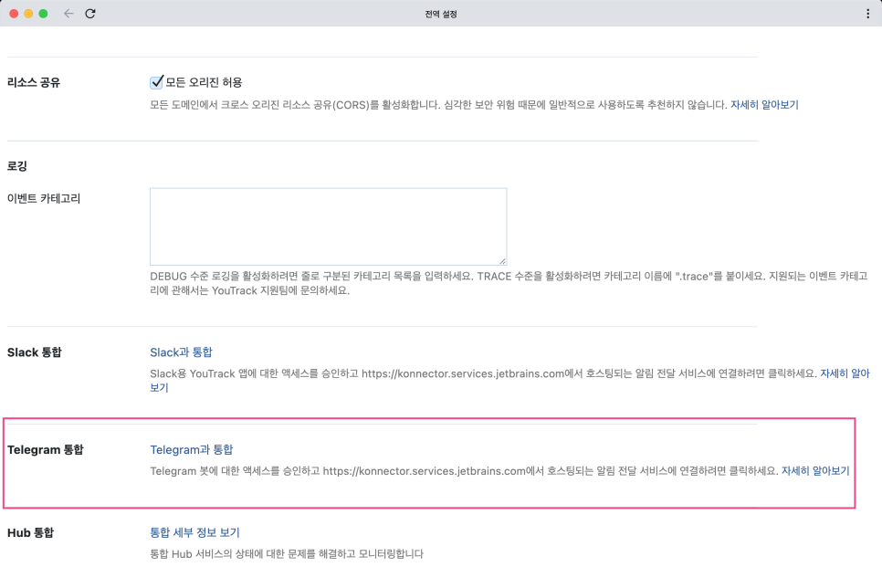
Task: Uncheck the 모든 오리진 허용 checkbox
Action: coord(156,82)
